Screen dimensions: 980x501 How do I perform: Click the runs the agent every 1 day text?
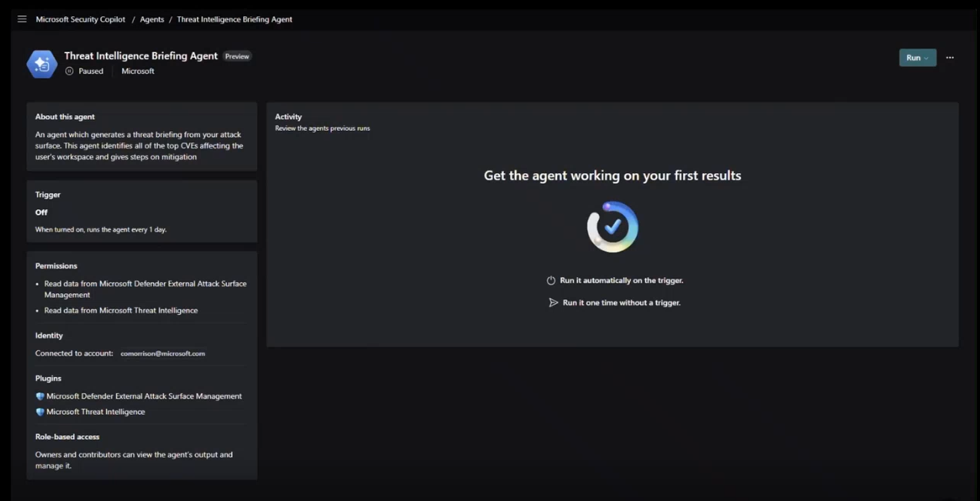(x=101, y=229)
